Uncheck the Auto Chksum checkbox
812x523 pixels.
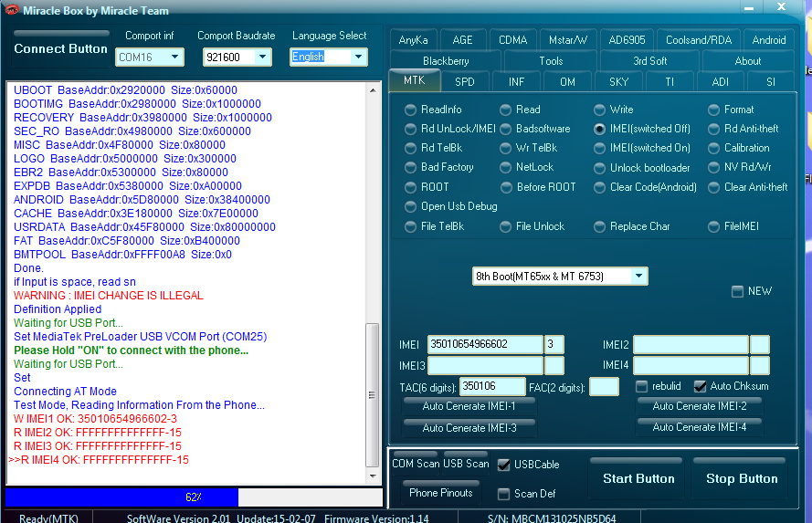pyautogui.click(x=701, y=386)
